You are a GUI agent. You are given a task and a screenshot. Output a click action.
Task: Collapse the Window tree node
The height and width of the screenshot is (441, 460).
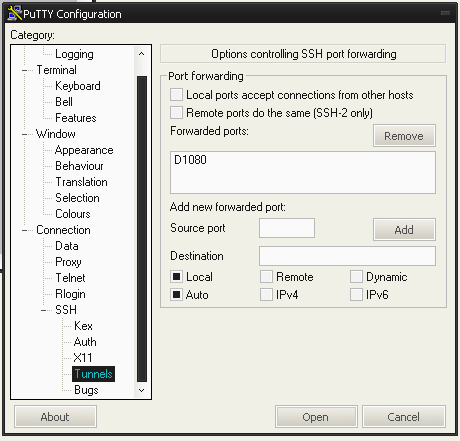[25, 134]
